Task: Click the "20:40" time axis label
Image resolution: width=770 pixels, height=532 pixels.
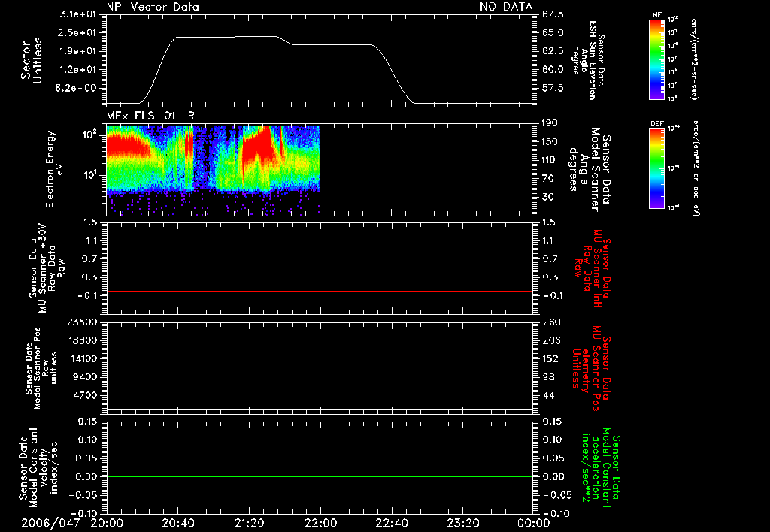Action: click(177, 523)
